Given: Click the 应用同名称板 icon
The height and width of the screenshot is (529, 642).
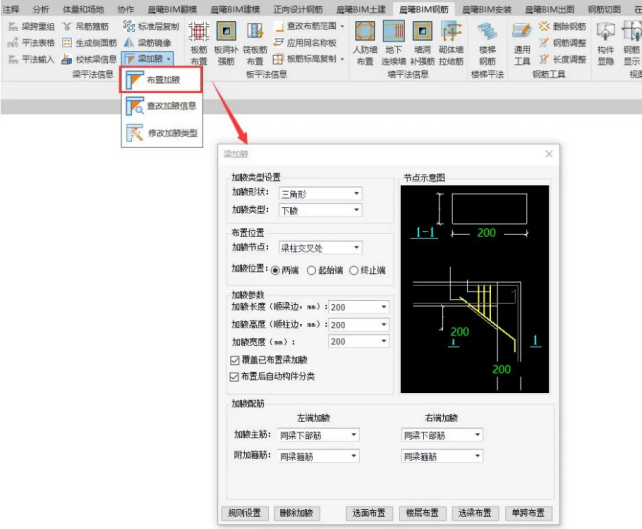Looking at the screenshot, I should click(278, 43).
